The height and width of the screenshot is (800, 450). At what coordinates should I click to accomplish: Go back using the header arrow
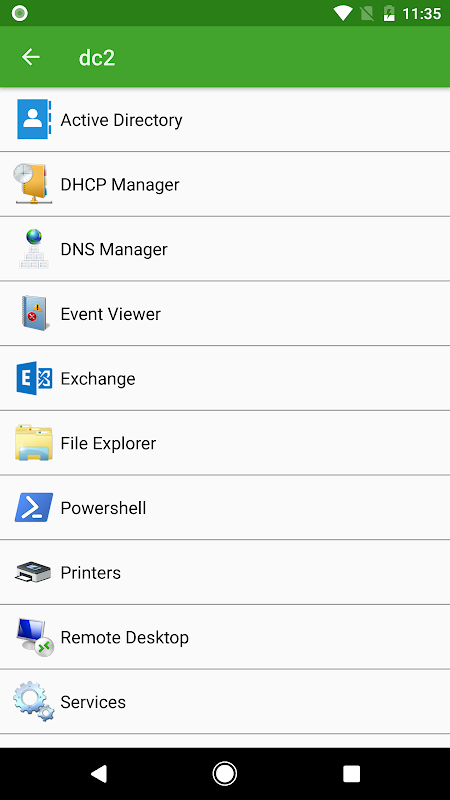click(31, 57)
